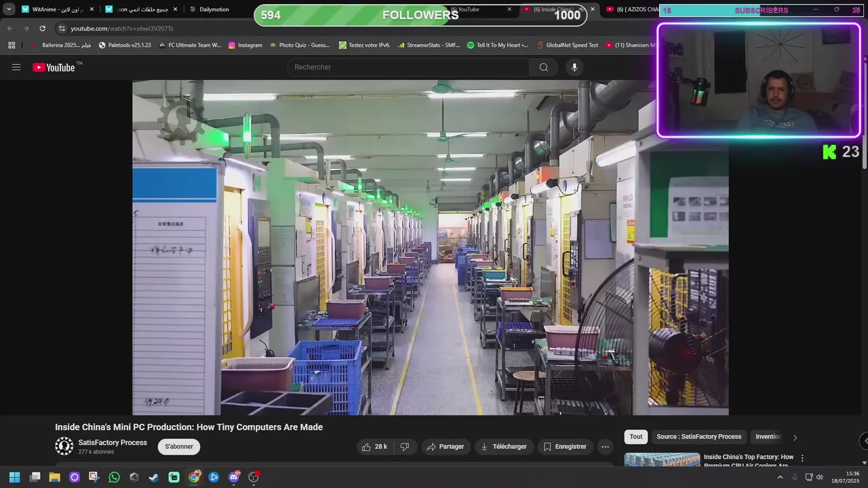The height and width of the screenshot is (488, 868).
Task: Click the youtube.com address bar URL
Action: tap(122, 28)
